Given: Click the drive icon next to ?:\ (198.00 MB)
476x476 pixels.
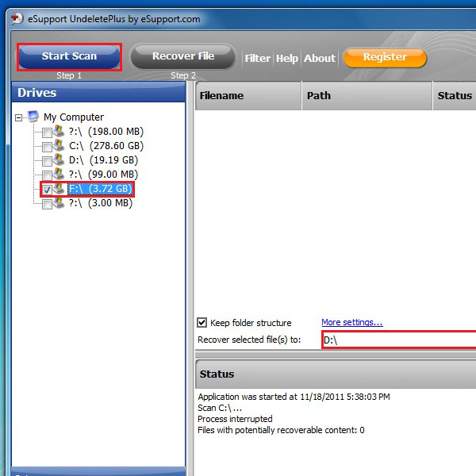Looking at the screenshot, I should (x=59, y=131).
